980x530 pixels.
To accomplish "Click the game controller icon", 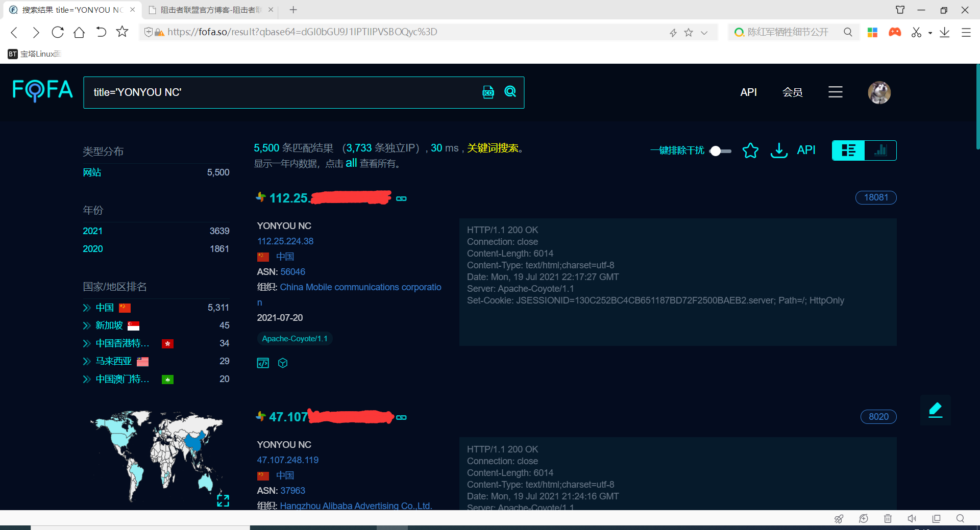I will (895, 32).
